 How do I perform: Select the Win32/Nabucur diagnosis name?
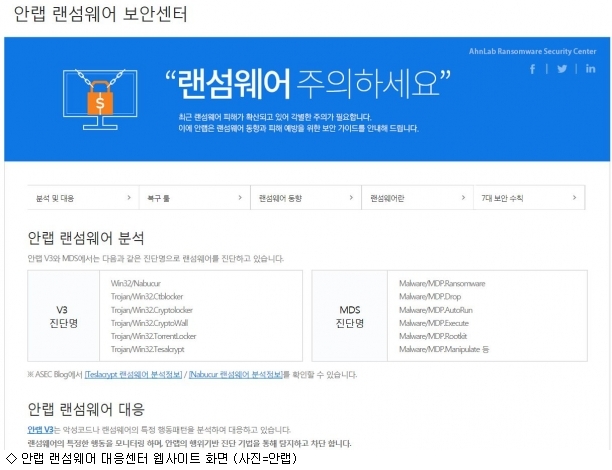pyautogui.click(x=135, y=283)
